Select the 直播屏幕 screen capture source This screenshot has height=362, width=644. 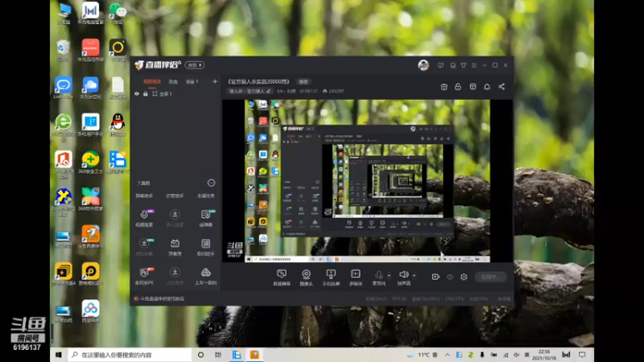pyautogui.click(x=282, y=278)
